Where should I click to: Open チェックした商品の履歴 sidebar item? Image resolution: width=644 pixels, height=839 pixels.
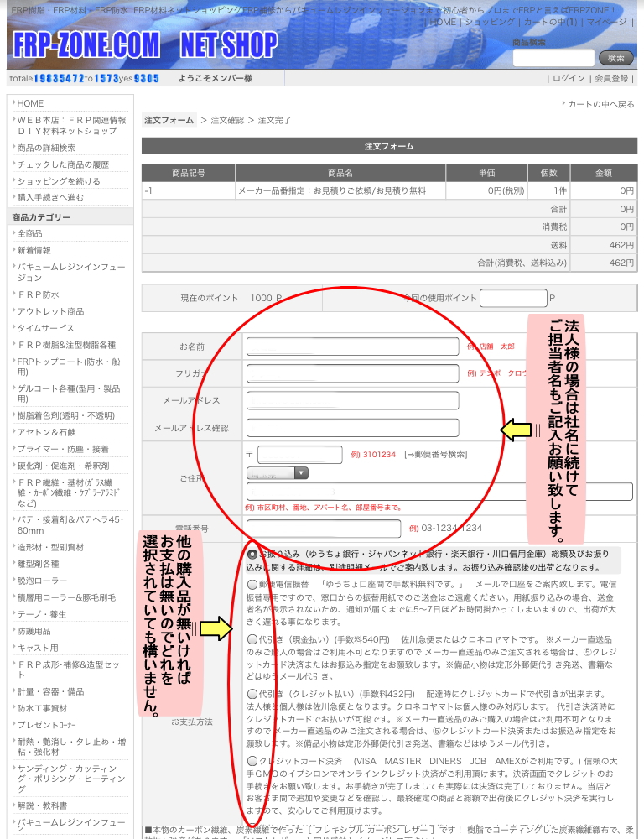tap(63, 164)
